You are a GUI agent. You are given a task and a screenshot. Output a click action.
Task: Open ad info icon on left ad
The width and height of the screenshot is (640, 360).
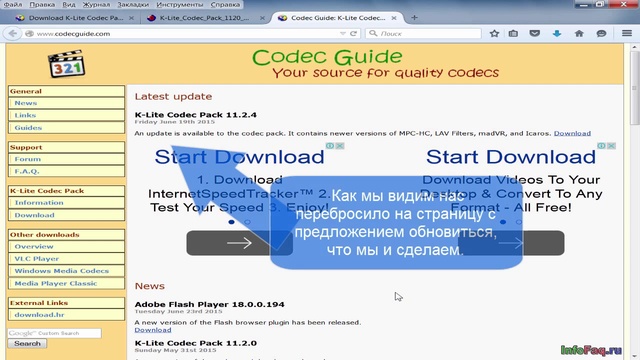[330, 146]
